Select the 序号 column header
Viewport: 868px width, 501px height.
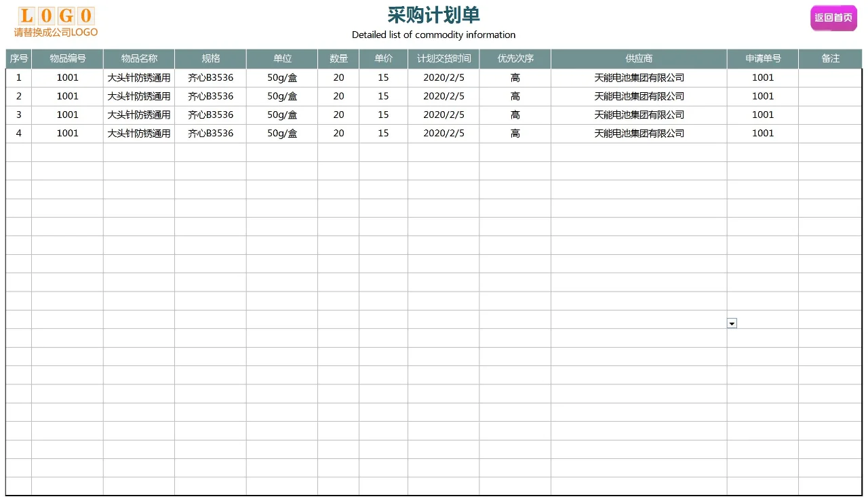pyautogui.click(x=18, y=59)
